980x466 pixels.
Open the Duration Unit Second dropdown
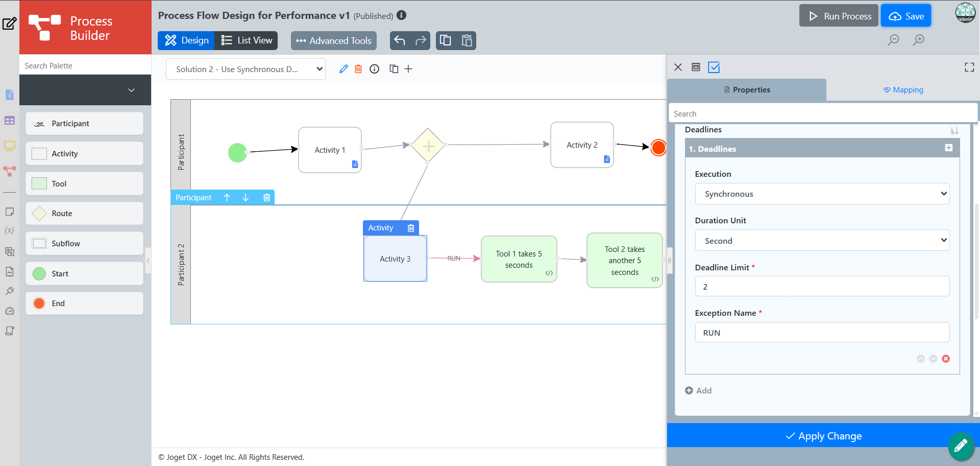click(822, 240)
